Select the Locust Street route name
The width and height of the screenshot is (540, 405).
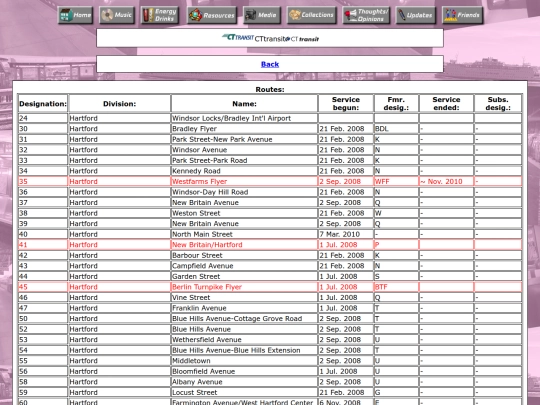194,393
